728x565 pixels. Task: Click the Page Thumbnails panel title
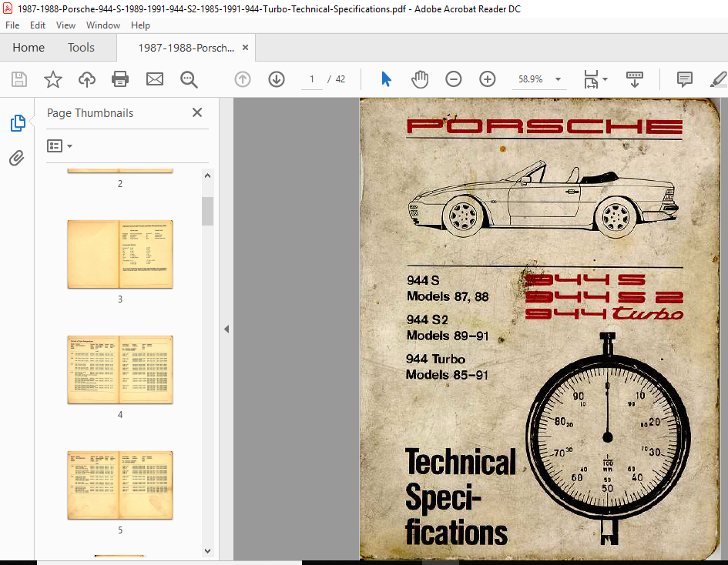[90, 112]
